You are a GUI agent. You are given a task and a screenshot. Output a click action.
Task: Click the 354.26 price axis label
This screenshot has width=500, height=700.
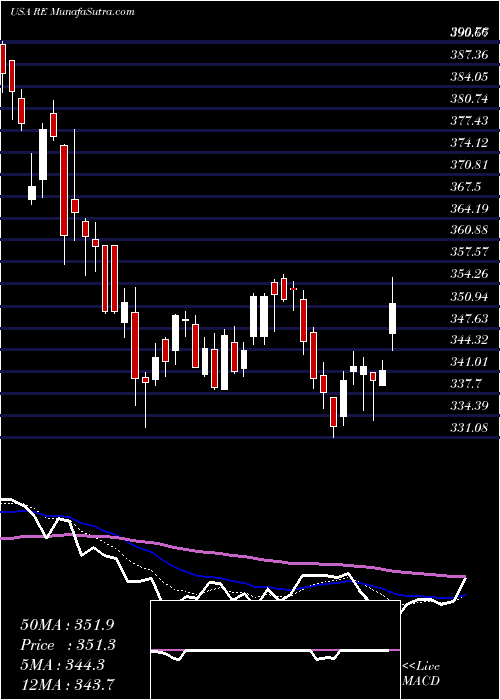(x=469, y=274)
